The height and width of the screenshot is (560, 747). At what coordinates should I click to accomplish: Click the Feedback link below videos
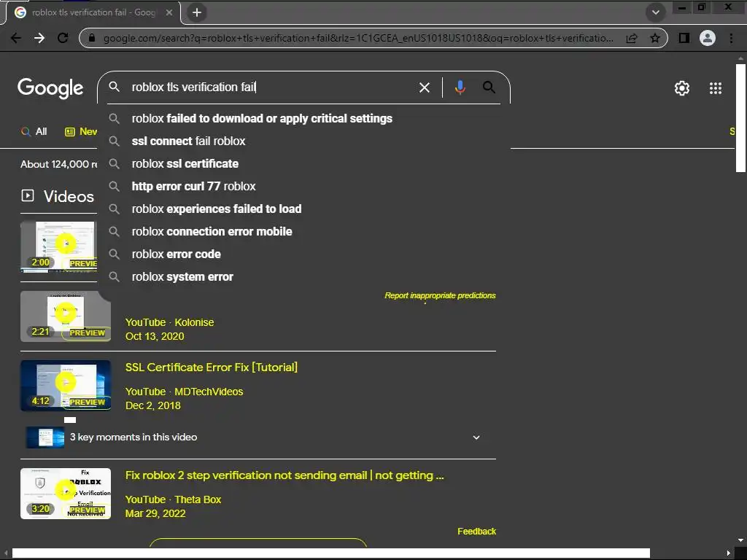(x=476, y=532)
